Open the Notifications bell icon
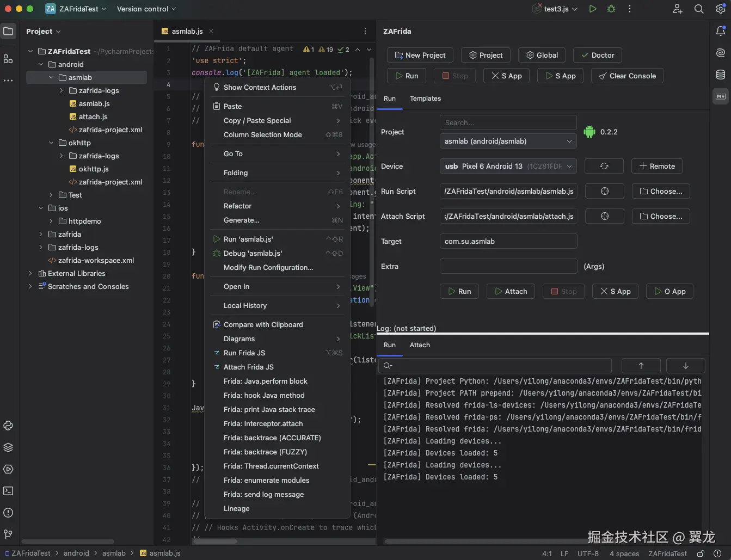The height and width of the screenshot is (560, 731). click(721, 31)
